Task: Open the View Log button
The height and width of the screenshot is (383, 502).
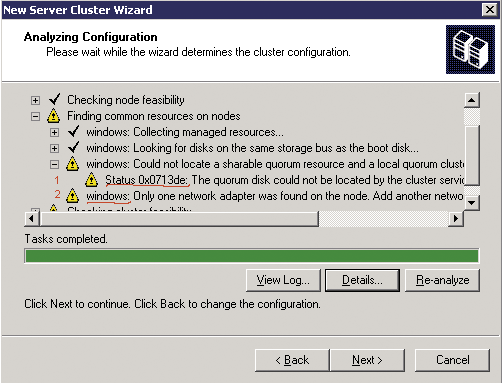Action: point(283,280)
